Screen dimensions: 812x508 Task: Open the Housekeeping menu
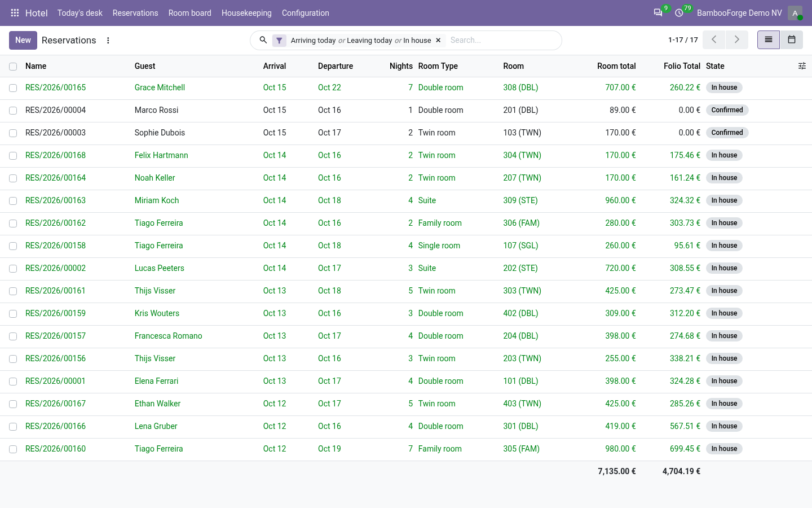click(x=246, y=13)
